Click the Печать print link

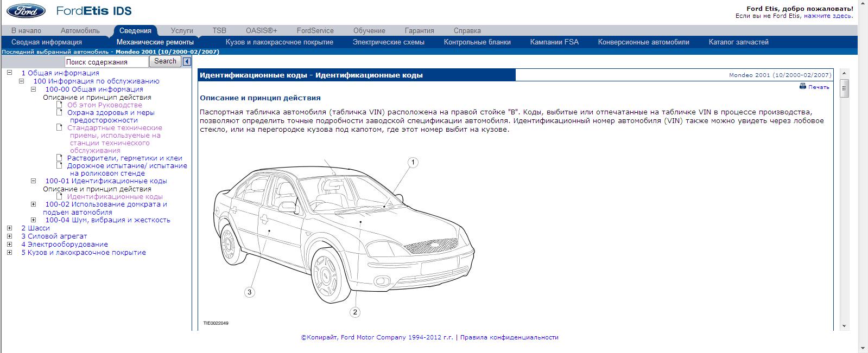[x=819, y=87]
